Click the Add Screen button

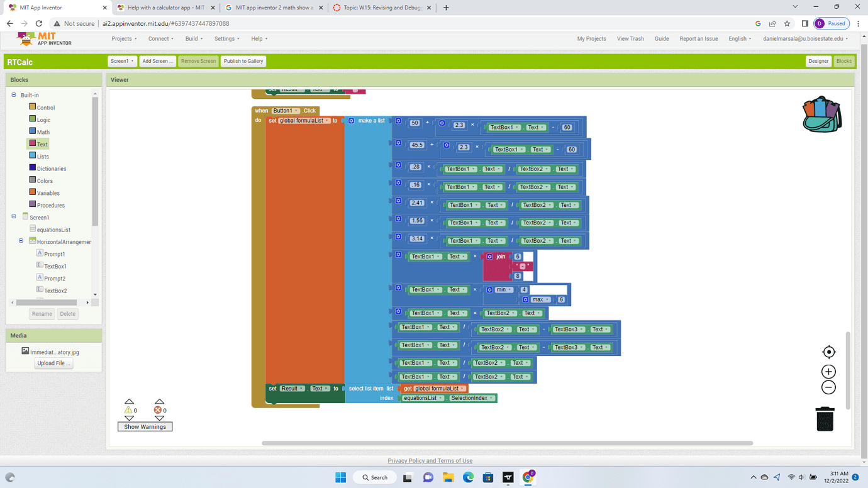tap(157, 61)
